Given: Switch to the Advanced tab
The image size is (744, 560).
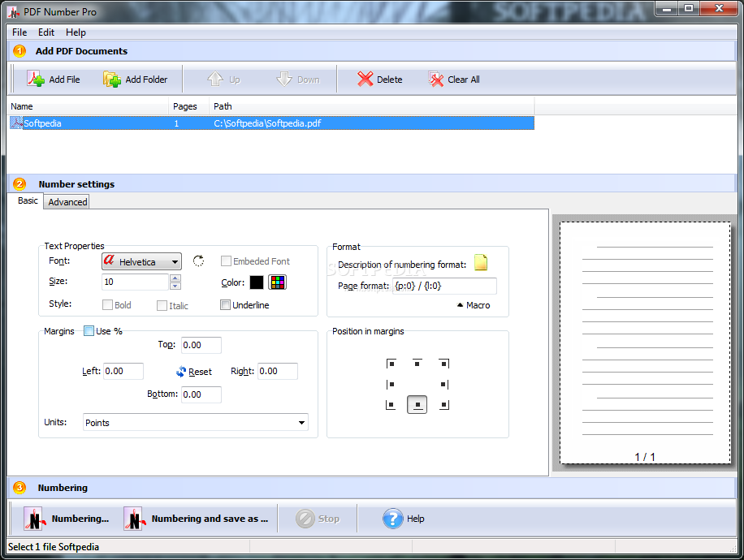Looking at the screenshot, I should (x=67, y=202).
